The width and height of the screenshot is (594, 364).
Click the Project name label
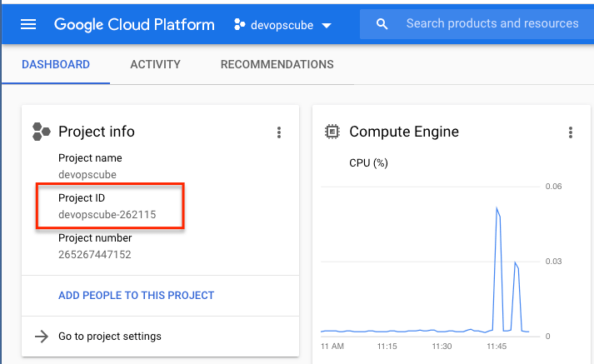pyautogui.click(x=90, y=158)
